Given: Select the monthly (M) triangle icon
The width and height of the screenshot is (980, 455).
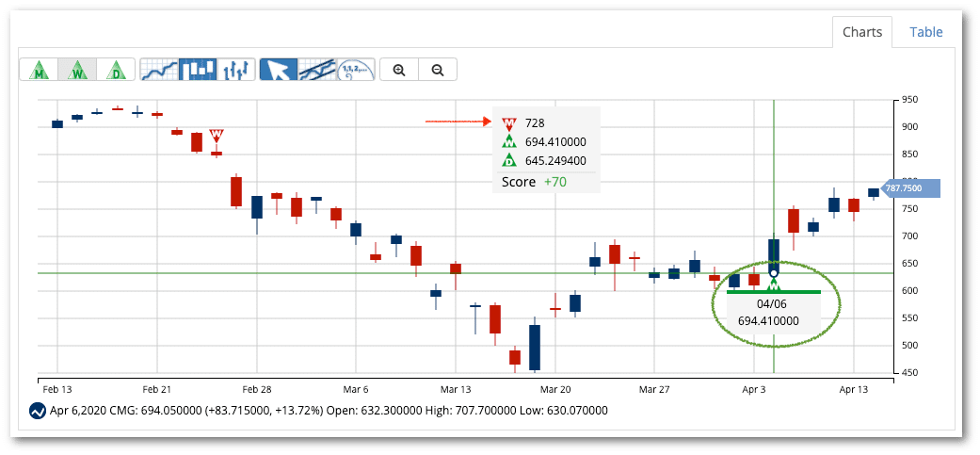Looking at the screenshot, I should 40,70.
